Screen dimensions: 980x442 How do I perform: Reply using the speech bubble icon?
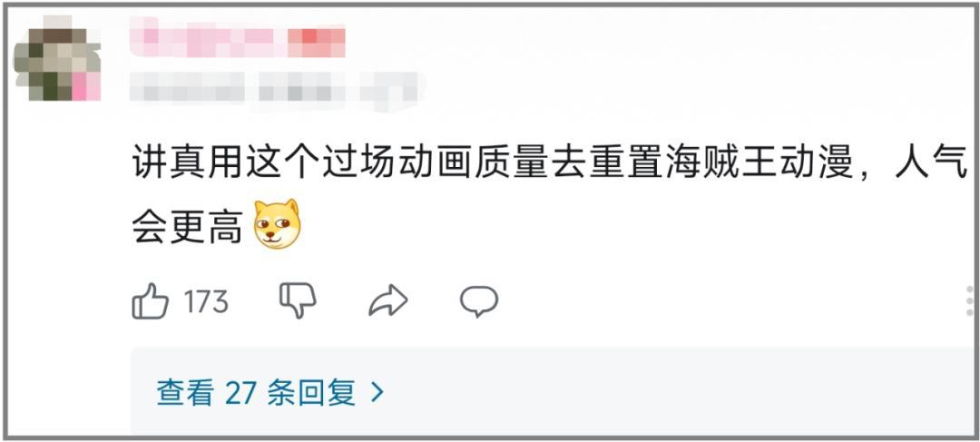[479, 301]
